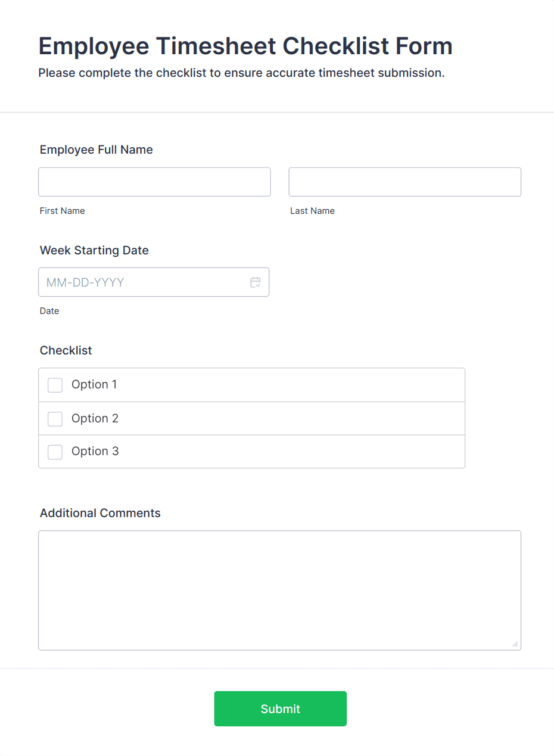554x756 pixels.
Task: Select the Option 3 row label
Action: pyautogui.click(x=95, y=451)
